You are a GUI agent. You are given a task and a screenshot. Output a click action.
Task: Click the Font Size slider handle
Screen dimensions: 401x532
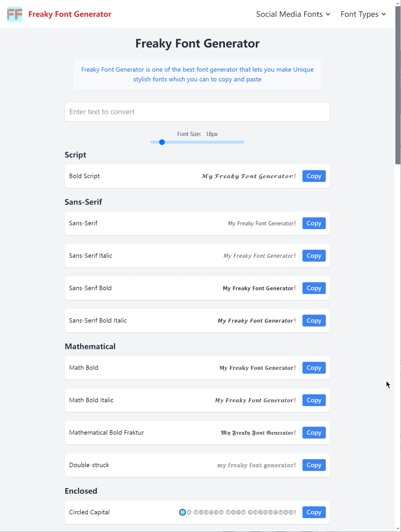click(x=162, y=142)
